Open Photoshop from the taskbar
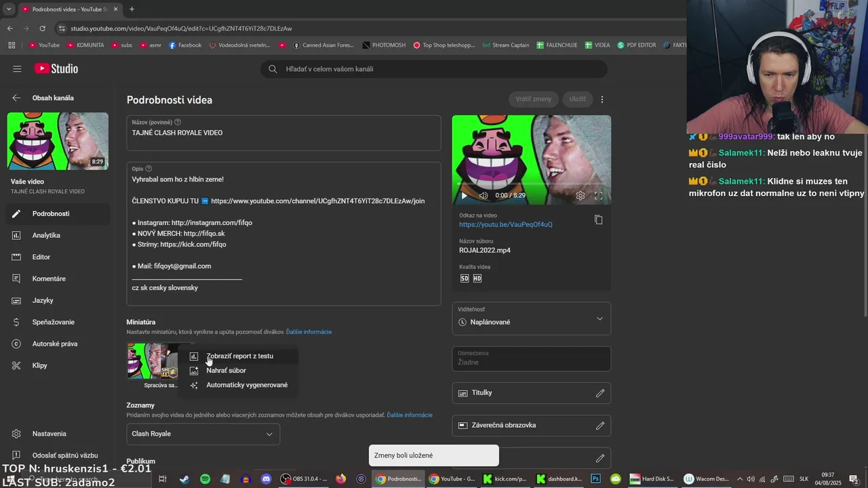The width and height of the screenshot is (868, 488). click(x=595, y=479)
